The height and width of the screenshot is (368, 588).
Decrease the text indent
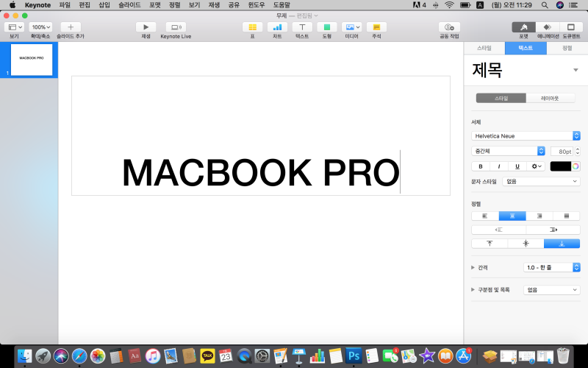coord(498,230)
